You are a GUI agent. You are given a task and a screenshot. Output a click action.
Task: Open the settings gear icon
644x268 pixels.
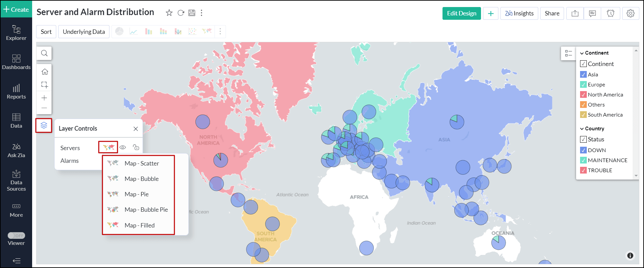(630, 13)
